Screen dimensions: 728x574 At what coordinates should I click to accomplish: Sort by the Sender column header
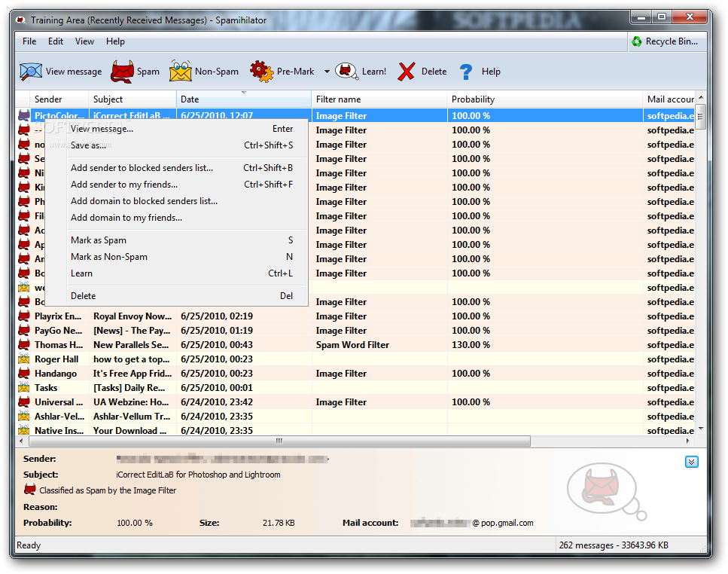[x=59, y=99]
